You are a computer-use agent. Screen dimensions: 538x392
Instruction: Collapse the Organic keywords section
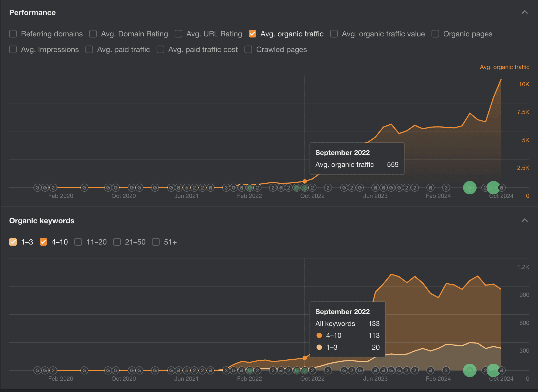525,221
